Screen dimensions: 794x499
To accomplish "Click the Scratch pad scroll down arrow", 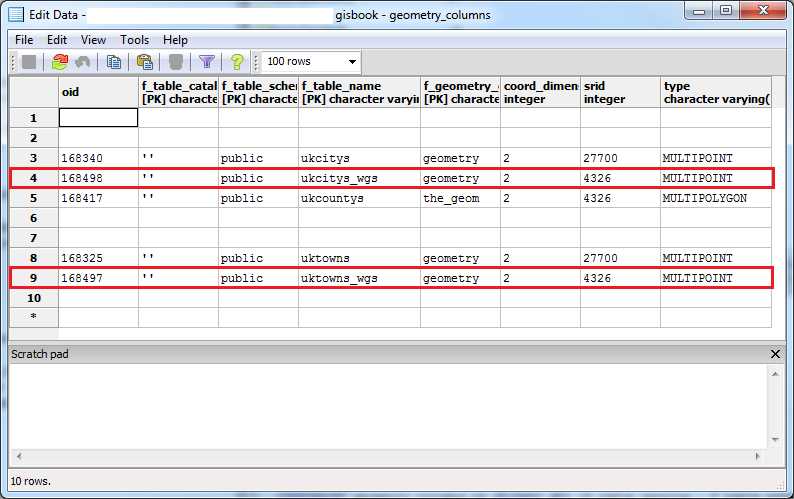I will (775, 439).
